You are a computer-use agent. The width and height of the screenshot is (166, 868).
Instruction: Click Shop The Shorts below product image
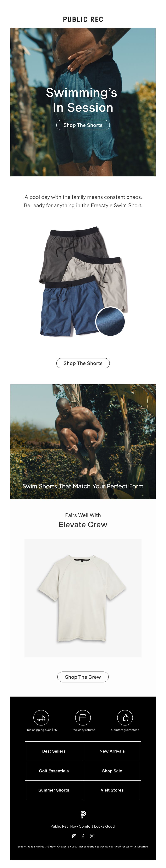click(83, 363)
